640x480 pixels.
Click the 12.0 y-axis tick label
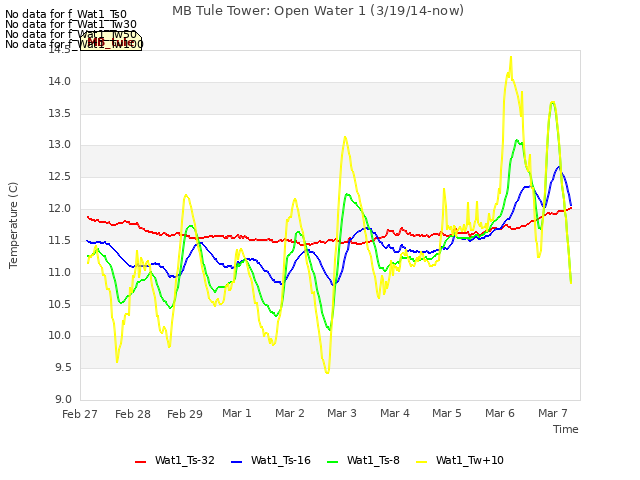(x=60, y=209)
